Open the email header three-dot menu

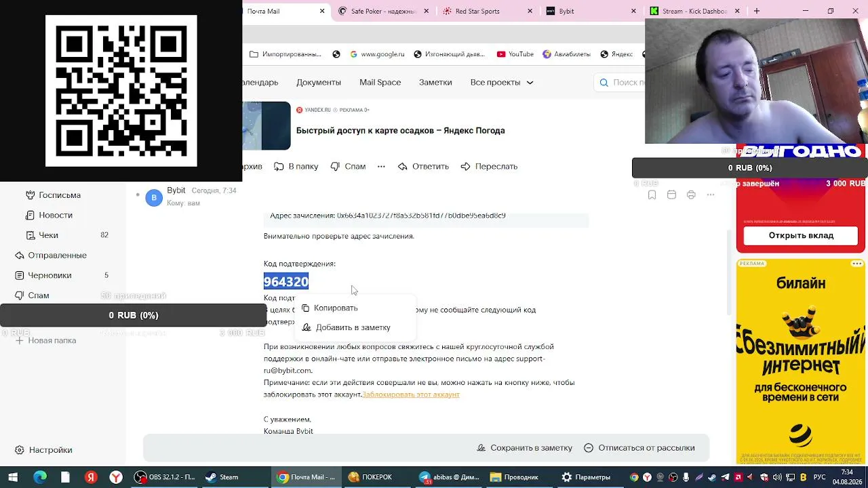[x=711, y=195]
